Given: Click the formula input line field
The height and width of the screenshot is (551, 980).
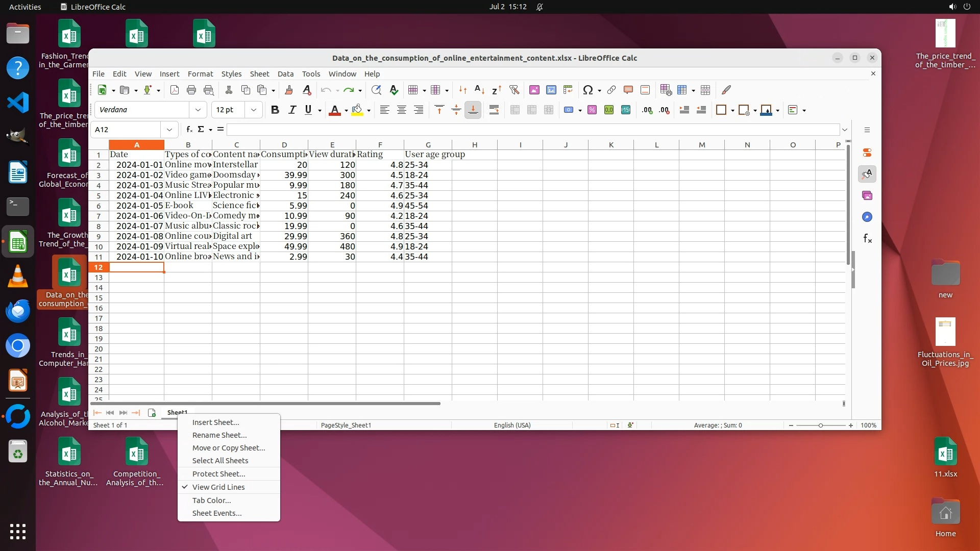Looking at the screenshot, I should coord(531,130).
